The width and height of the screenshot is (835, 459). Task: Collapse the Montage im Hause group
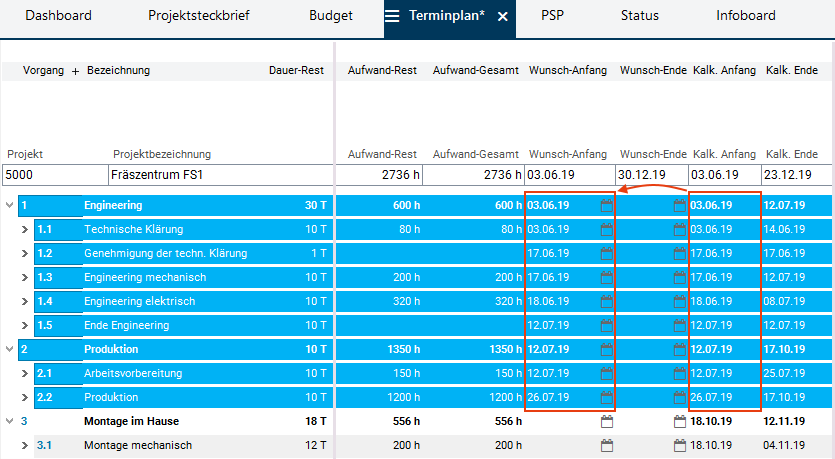point(10,422)
